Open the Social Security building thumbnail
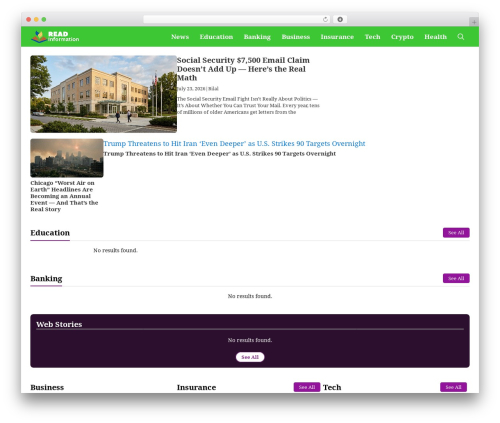The width and height of the screenshot is (500, 423). tap(104, 94)
